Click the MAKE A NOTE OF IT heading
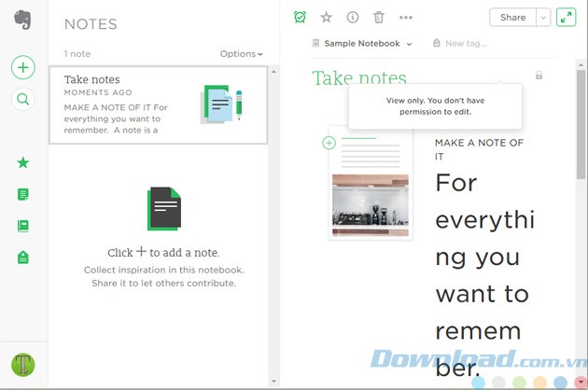The height and width of the screenshot is (390, 588). pyautogui.click(x=479, y=149)
